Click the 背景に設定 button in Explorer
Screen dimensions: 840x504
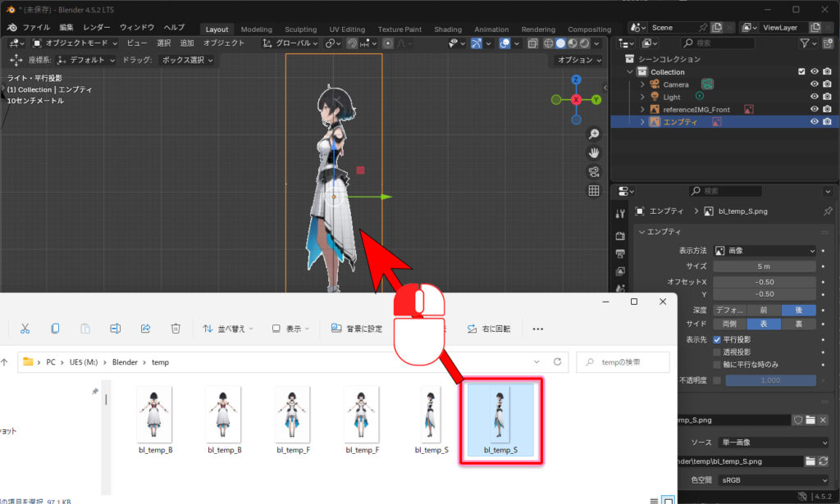click(357, 329)
